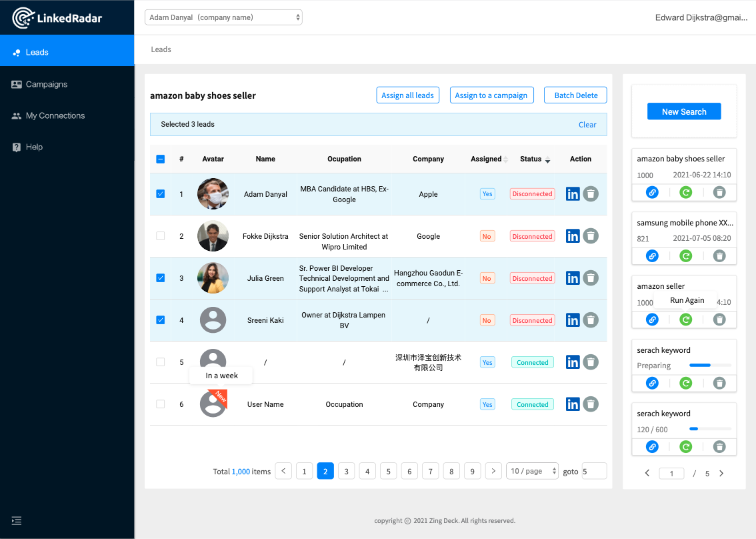Viewport: 756px width, 539px height.
Task: Open LinkedIn profile for Sreeni Kaki
Action: [x=572, y=320]
